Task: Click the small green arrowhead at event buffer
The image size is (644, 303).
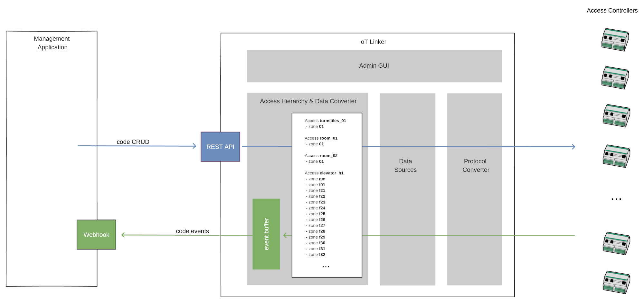Action: tap(285, 235)
